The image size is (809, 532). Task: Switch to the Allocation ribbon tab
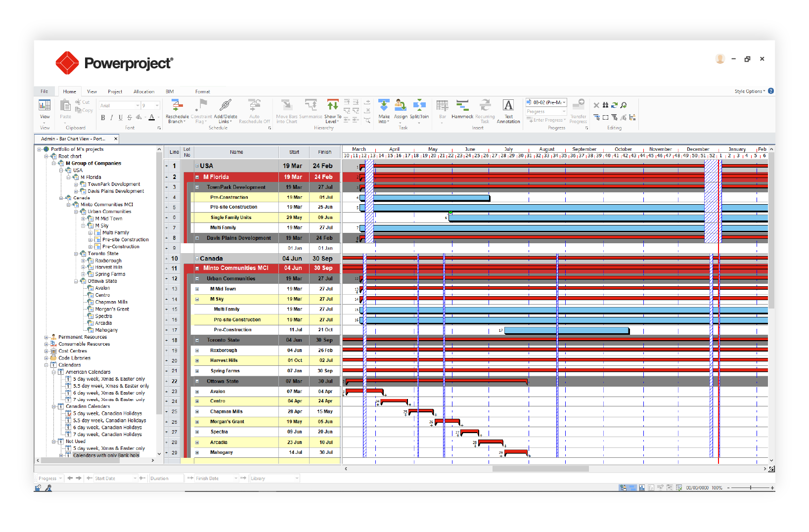[144, 91]
